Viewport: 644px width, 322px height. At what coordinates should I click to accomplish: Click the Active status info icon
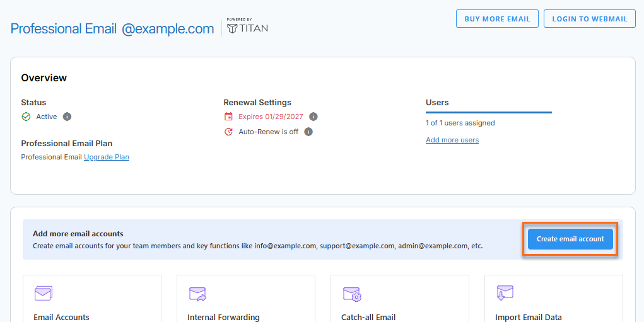(x=67, y=117)
